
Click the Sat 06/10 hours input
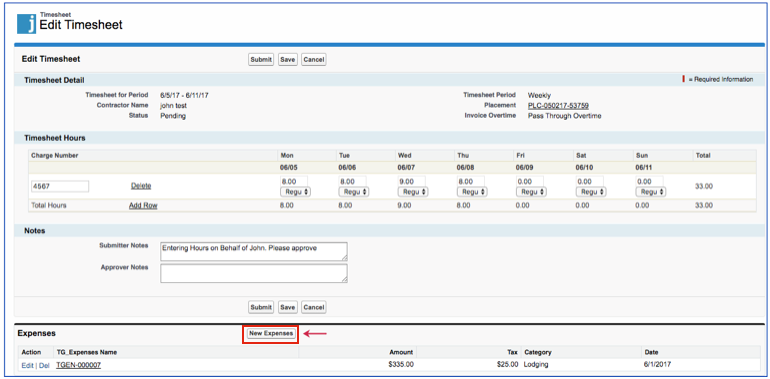pos(589,181)
